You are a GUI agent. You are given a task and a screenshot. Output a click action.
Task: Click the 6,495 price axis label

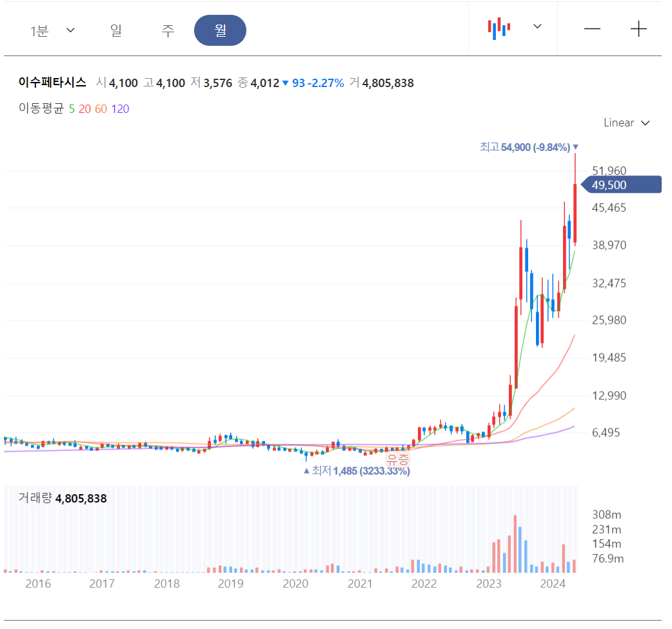(x=606, y=433)
